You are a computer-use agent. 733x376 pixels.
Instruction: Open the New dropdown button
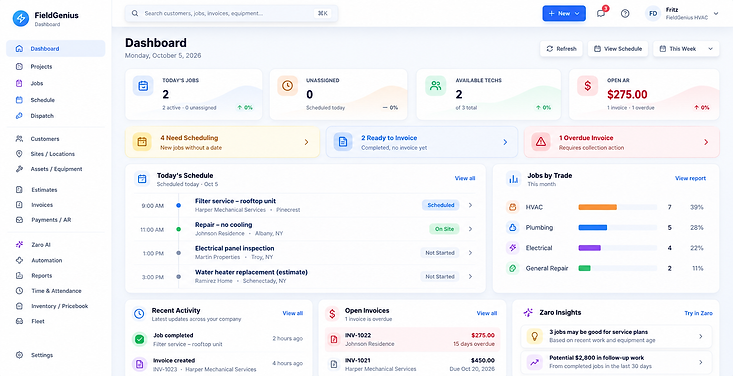[564, 14]
